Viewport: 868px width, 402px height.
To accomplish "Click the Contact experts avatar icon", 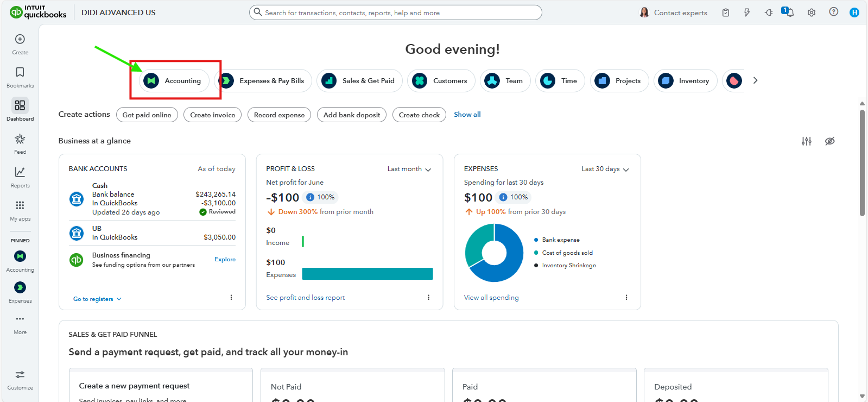I will click(x=644, y=12).
